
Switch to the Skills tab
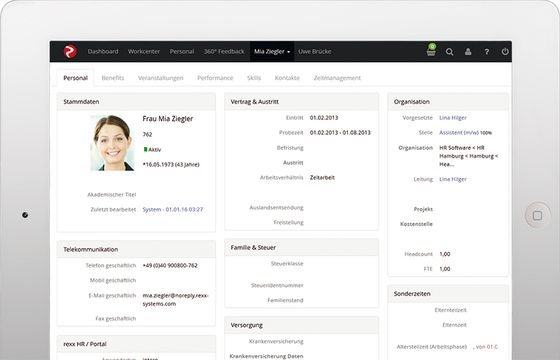tap(254, 78)
